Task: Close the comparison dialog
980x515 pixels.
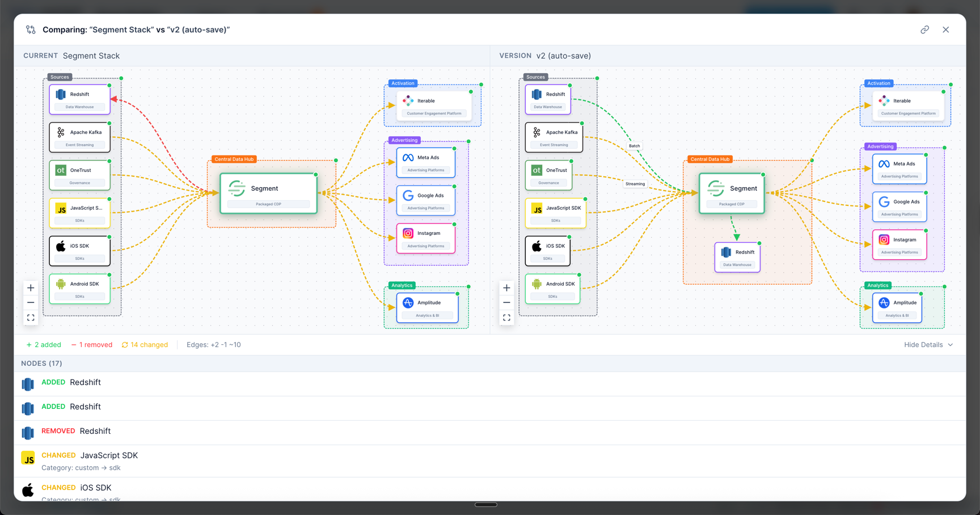Action: (x=945, y=29)
